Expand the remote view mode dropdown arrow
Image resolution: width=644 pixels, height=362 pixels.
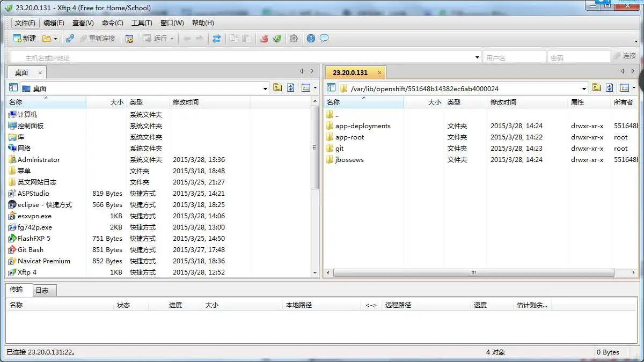click(x=634, y=88)
